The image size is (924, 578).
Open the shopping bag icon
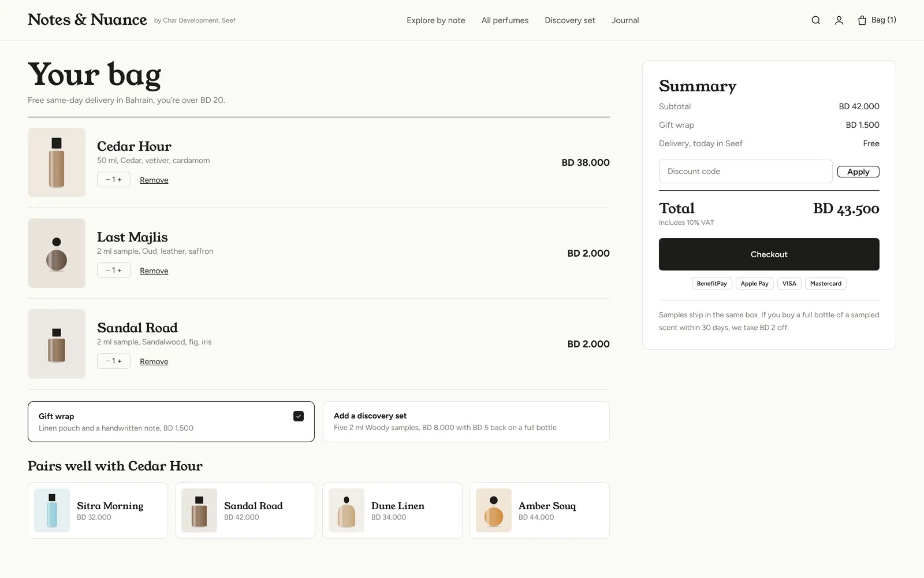862,20
